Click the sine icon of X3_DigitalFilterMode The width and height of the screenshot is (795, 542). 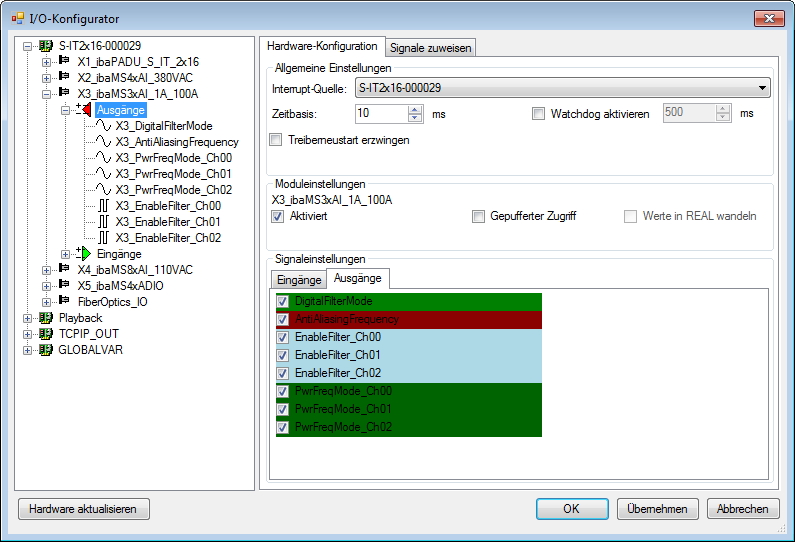point(103,126)
